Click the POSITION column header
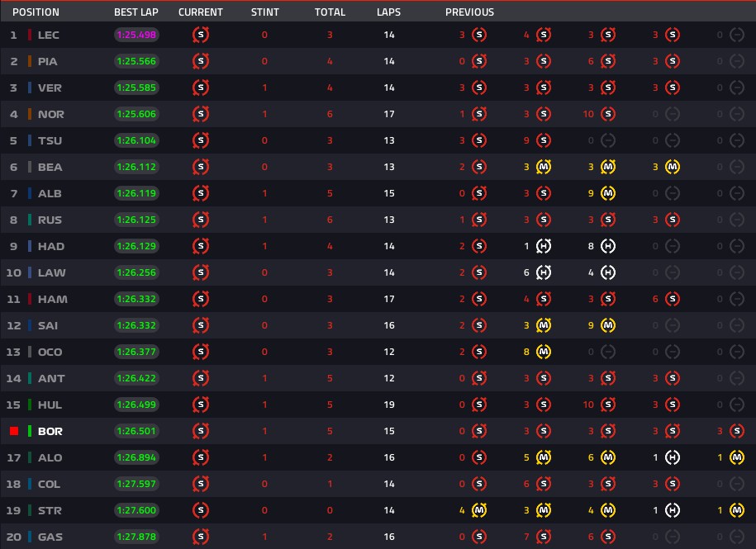The image size is (756, 549). pos(36,12)
